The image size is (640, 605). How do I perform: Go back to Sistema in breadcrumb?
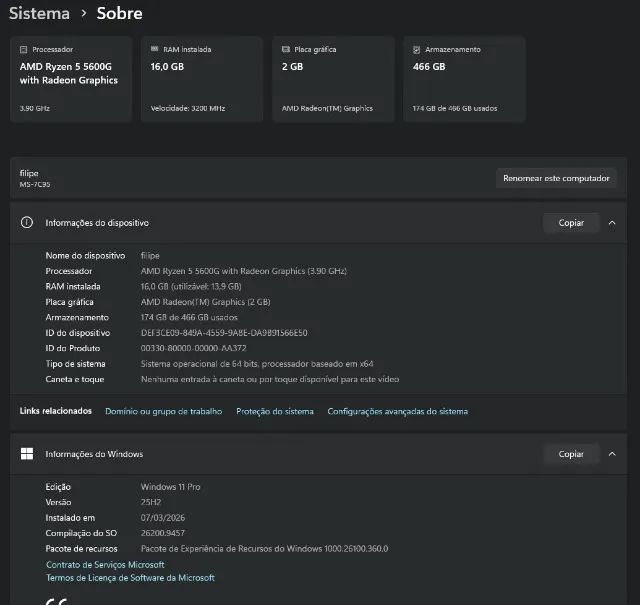tap(40, 13)
